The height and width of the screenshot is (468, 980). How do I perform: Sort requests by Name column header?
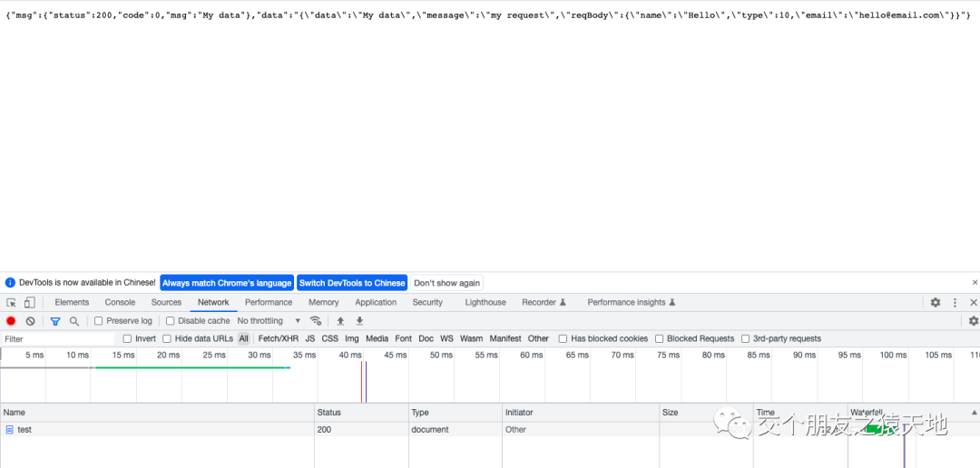(157, 413)
